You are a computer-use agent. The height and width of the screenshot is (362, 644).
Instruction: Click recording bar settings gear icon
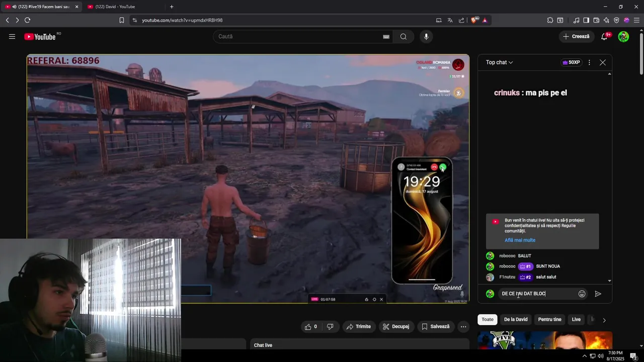374,299
